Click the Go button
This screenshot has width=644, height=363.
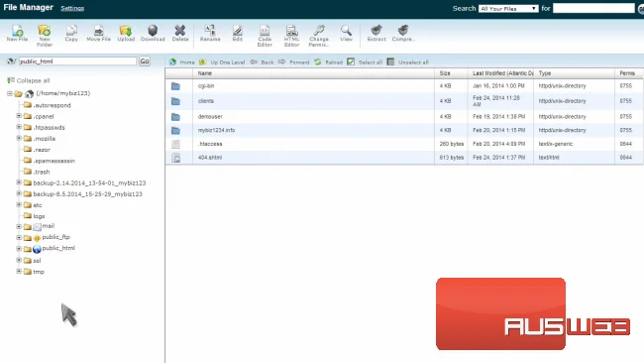(x=145, y=61)
